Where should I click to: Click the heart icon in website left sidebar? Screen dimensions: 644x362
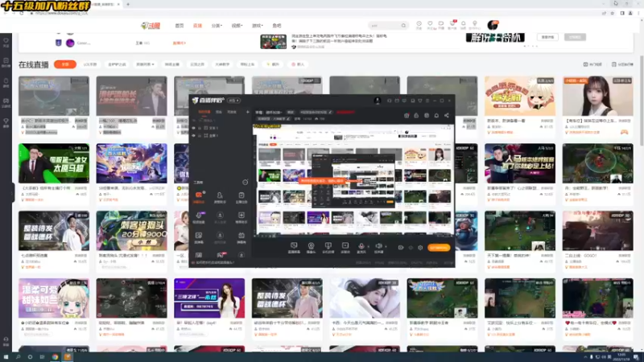pyautogui.click(x=6, y=42)
